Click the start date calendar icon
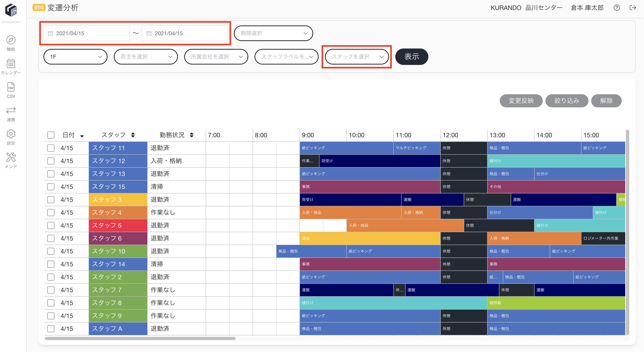Screen dimensions: 644x352 coord(50,33)
